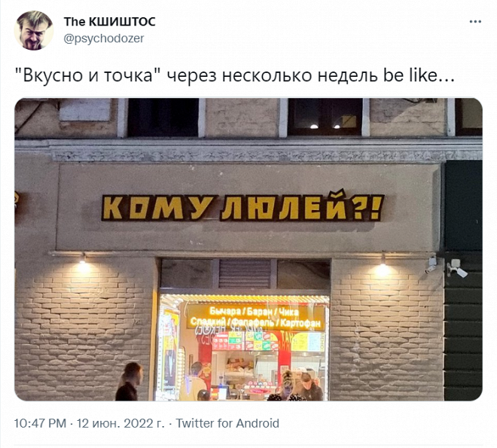This screenshot has width=497, height=448.
Task: Visit the @psychodozer handle link
Action: (104, 38)
